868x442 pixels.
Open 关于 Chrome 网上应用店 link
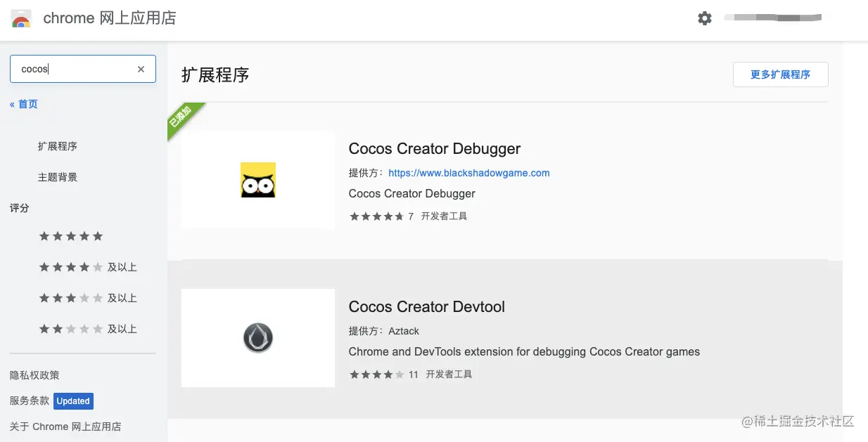[65, 427]
